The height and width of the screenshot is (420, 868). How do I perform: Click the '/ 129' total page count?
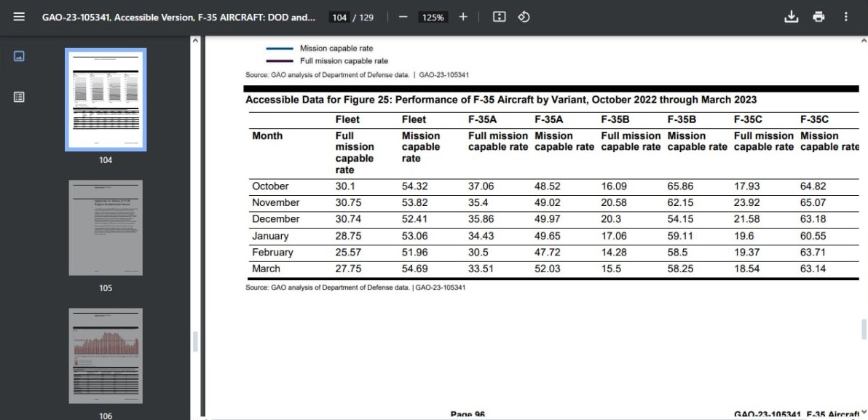(363, 17)
